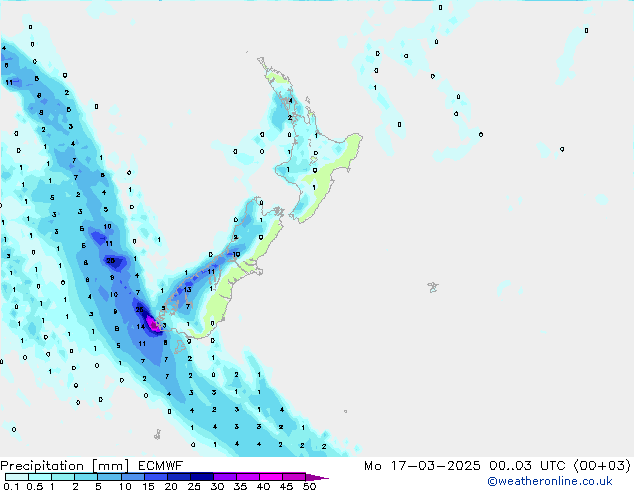Viewport: 634px width, 490px height.
Task: Select the 0.1 to 0.5 mm legend swatch
Action: (17, 477)
